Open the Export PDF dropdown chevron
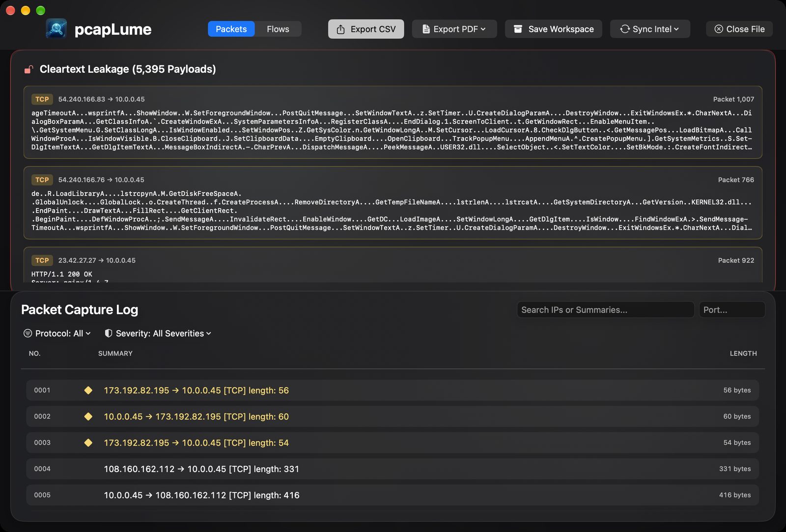Screen dimensions: 786x532 click(x=483, y=29)
